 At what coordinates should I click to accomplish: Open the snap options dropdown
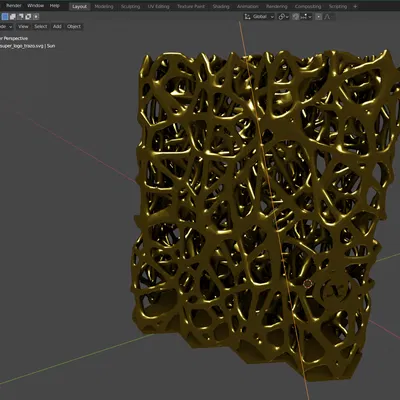coord(306,17)
